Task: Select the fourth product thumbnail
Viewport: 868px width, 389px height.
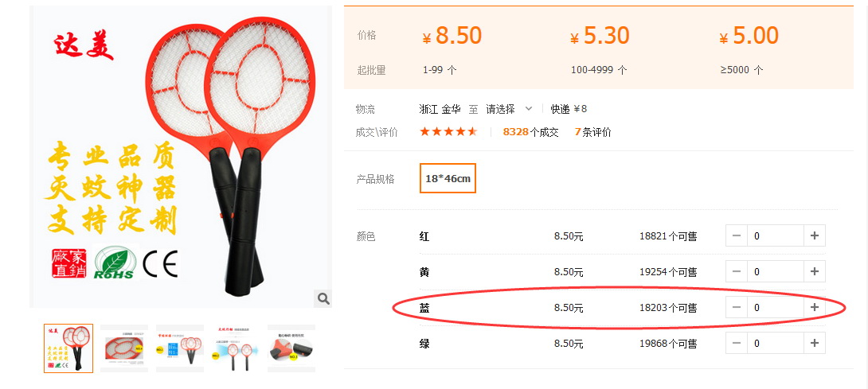Action: [x=236, y=348]
